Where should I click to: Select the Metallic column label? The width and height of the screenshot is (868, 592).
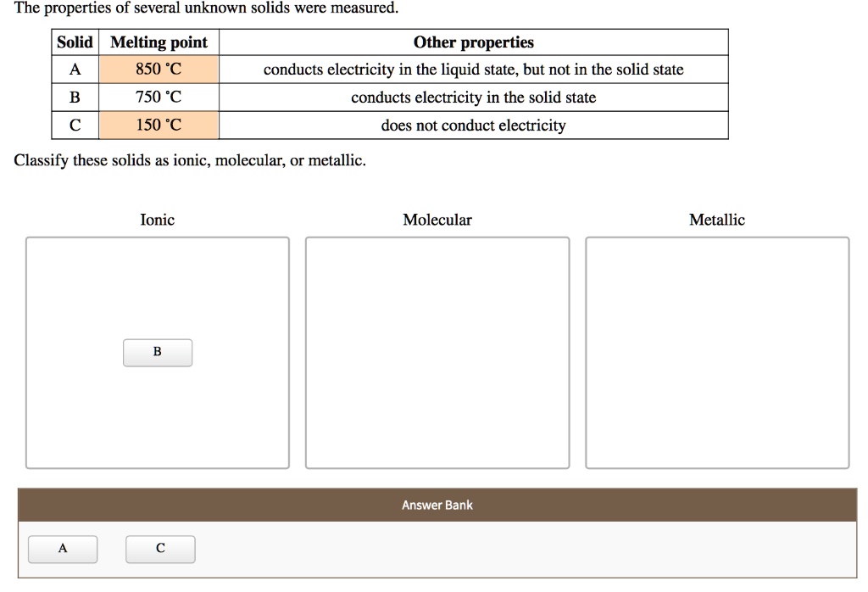(x=716, y=219)
